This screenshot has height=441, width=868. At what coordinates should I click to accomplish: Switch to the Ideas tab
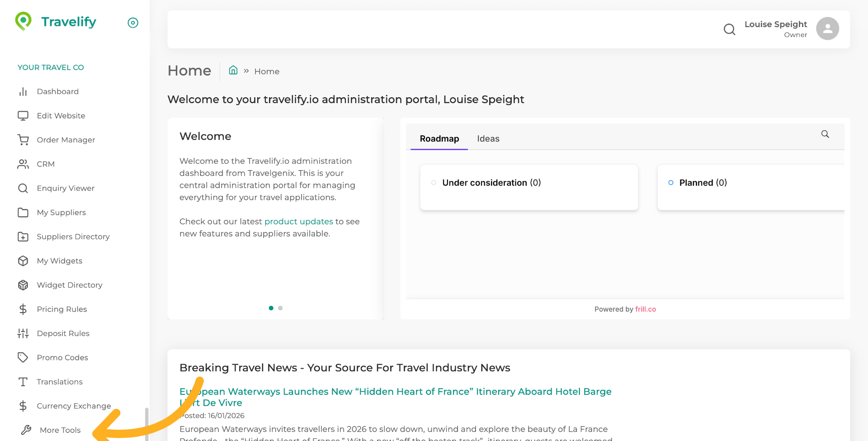coord(488,139)
